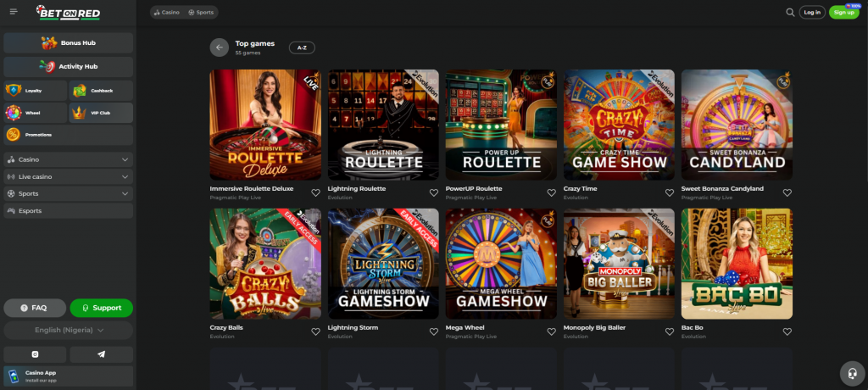Open Promotions percent tile
The width and height of the screenshot is (868, 390).
(x=68, y=135)
